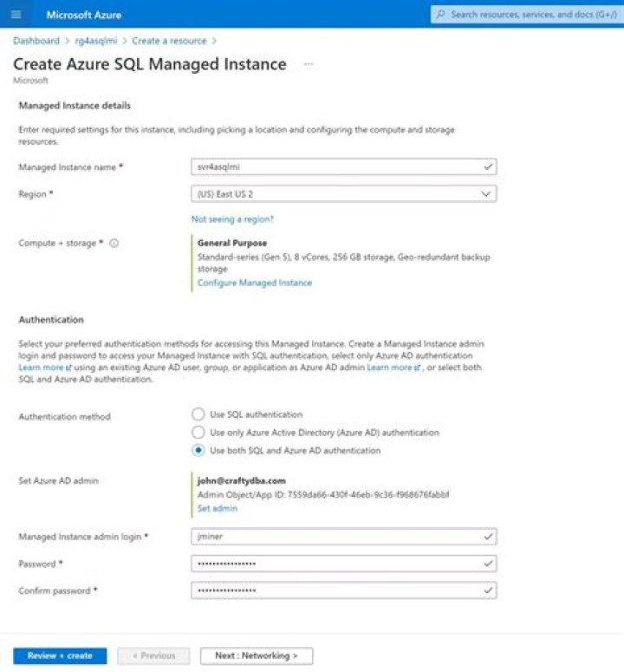The height and width of the screenshot is (672, 624).
Task: Focus the Password field
Action: click(343, 564)
